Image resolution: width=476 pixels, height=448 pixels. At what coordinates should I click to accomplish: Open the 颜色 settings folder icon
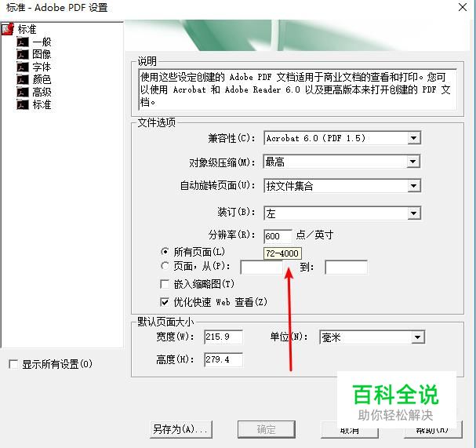click(x=23, y=79)
